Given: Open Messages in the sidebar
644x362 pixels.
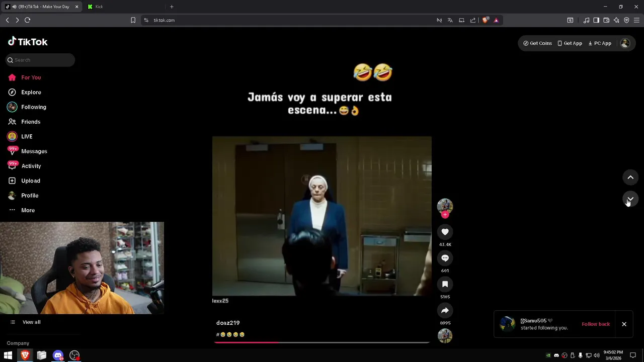Looking at the screenshot, I should click(27, 151).
